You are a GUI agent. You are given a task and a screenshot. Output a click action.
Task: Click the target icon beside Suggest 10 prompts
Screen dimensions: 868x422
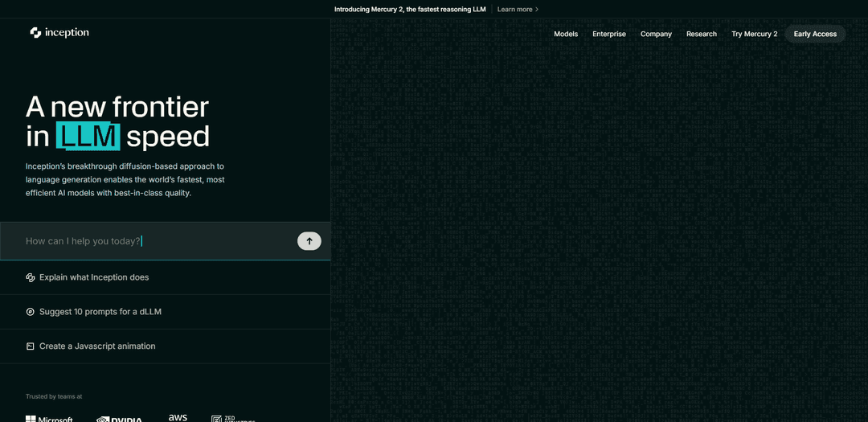tap(31, 312)
